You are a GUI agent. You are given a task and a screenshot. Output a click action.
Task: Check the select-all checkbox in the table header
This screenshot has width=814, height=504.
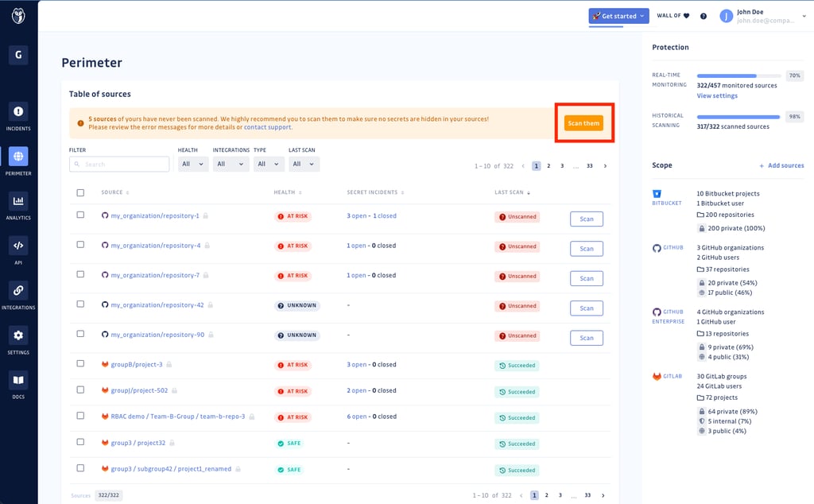pos(79,192)
